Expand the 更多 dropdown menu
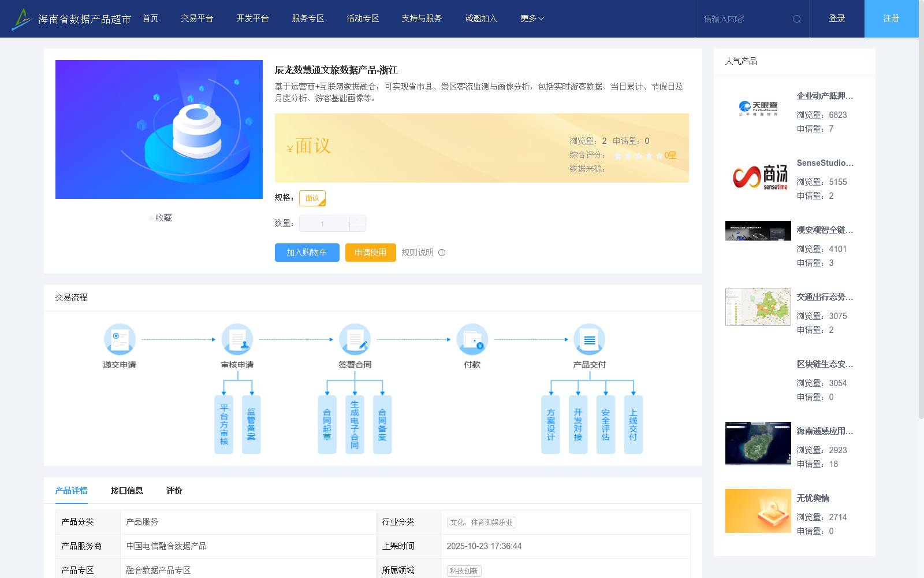Screen dimensions: 924x578 click(x=532, y=18)
